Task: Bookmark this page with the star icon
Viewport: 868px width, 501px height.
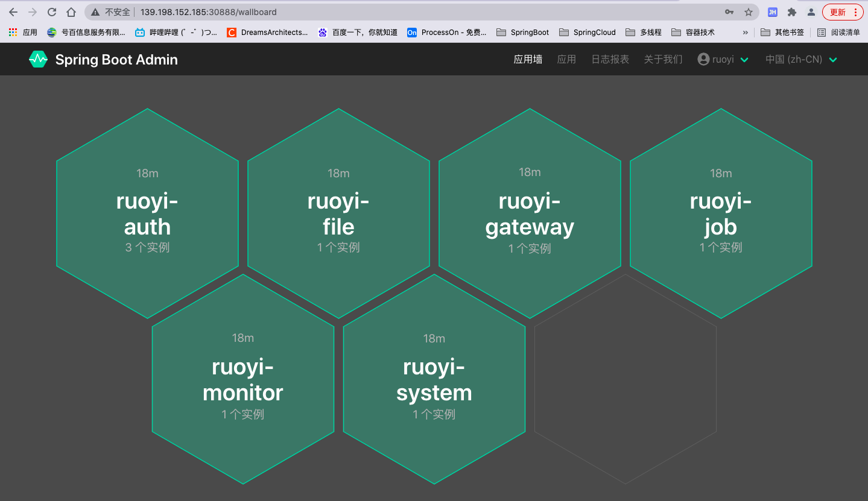Action: [748, 11]
